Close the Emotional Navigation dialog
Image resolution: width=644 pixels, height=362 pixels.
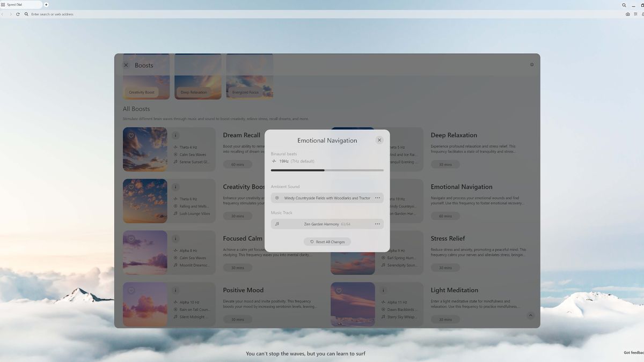379,140
